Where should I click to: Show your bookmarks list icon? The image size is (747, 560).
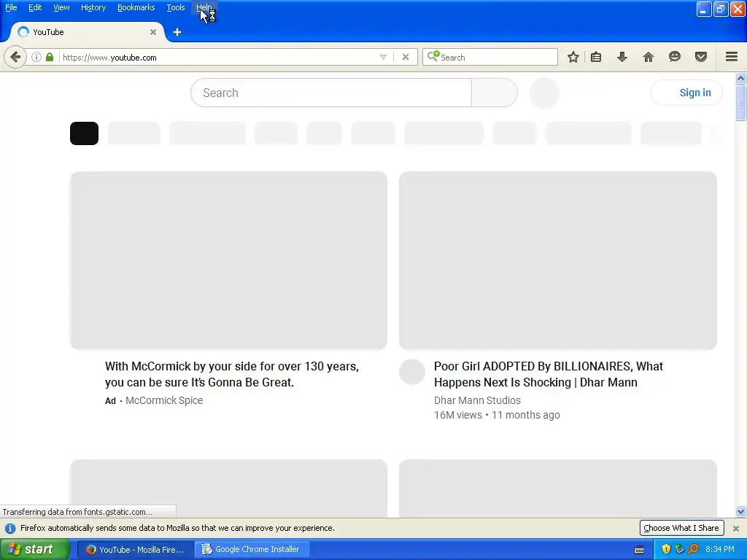click(x=596, y=57)
